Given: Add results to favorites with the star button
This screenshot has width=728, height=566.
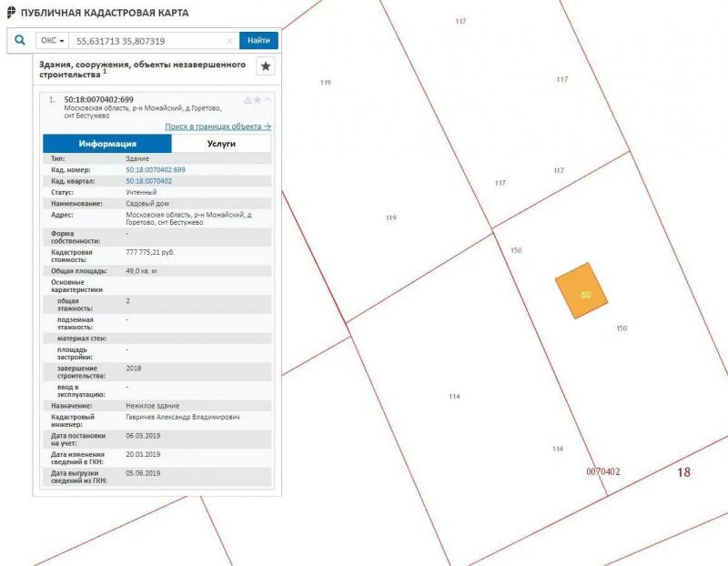Looking at the screenshot, I should [266, 66].
